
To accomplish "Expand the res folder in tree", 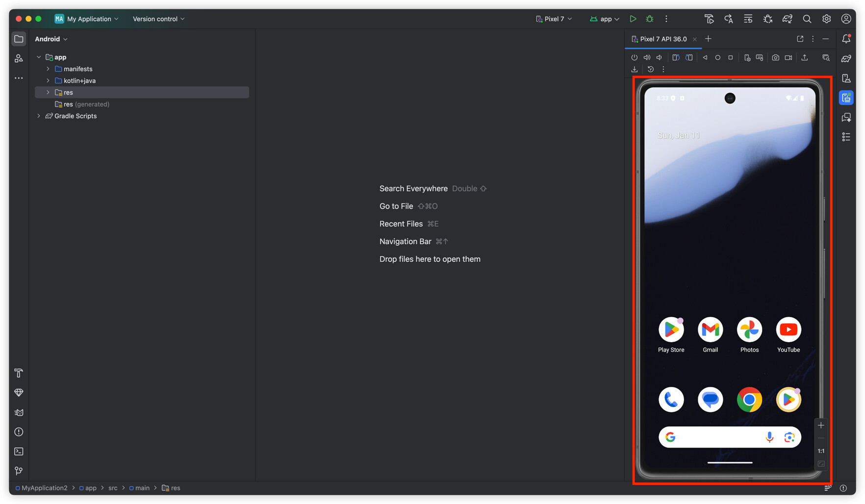I will point(48,92).
